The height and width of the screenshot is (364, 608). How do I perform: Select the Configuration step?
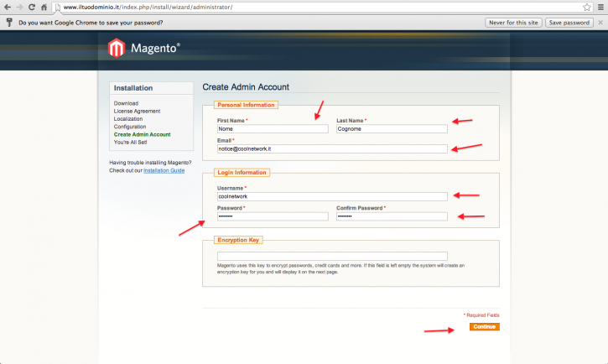pyautogui.click(x=130, y=127)
